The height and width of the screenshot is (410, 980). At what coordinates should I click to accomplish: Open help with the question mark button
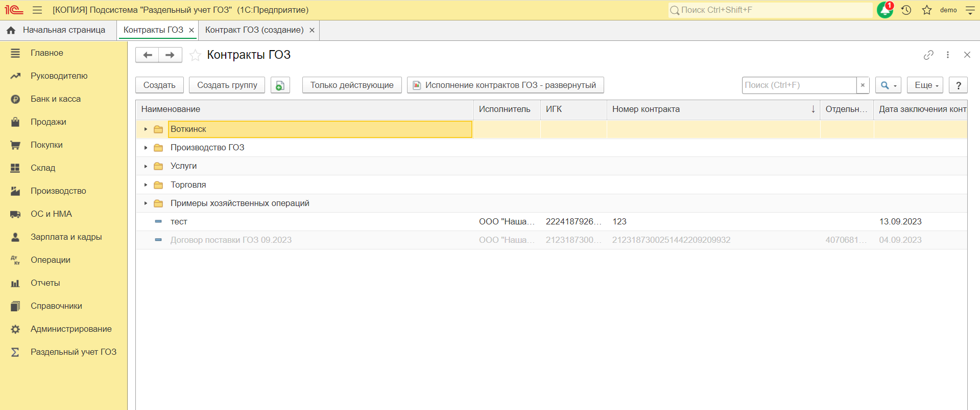coord(959,85)
